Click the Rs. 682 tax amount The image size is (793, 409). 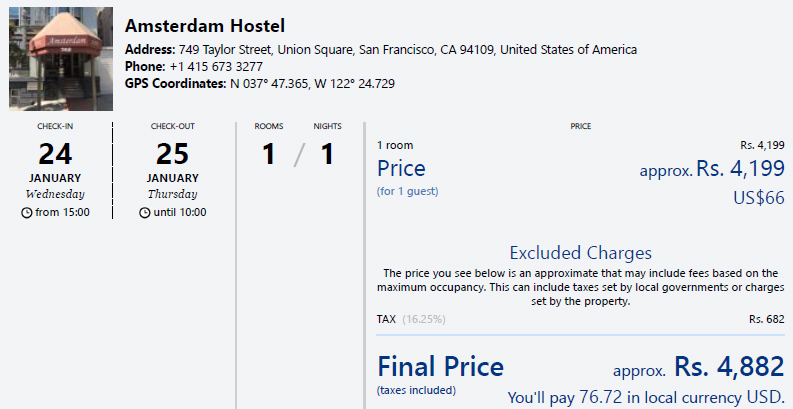coord(766,319)
